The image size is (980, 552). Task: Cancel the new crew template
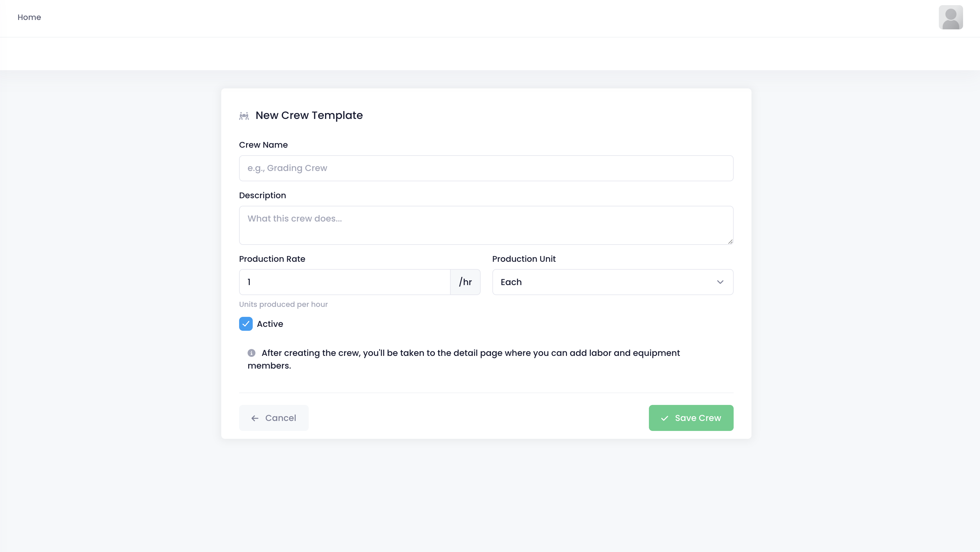click(x=274, y=418)
